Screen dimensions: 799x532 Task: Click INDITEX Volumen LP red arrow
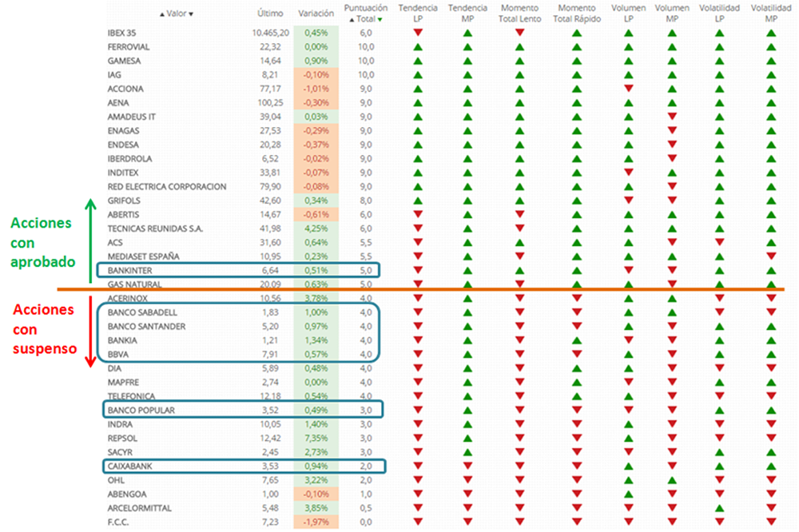click(628, 173)
